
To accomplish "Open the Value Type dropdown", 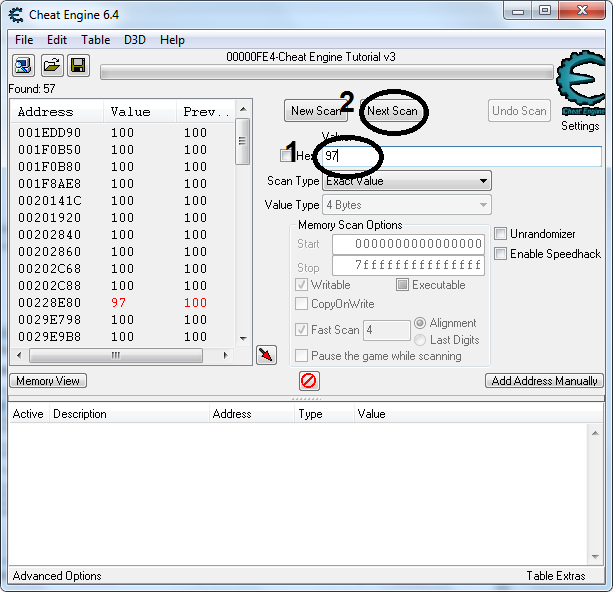I will click(x=407, y=205).
